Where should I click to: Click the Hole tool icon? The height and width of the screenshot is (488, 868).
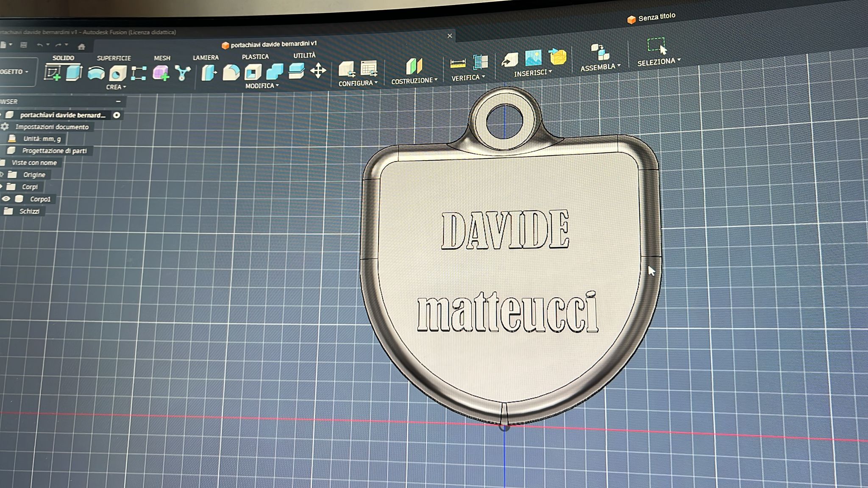click(x=117, y=74)
